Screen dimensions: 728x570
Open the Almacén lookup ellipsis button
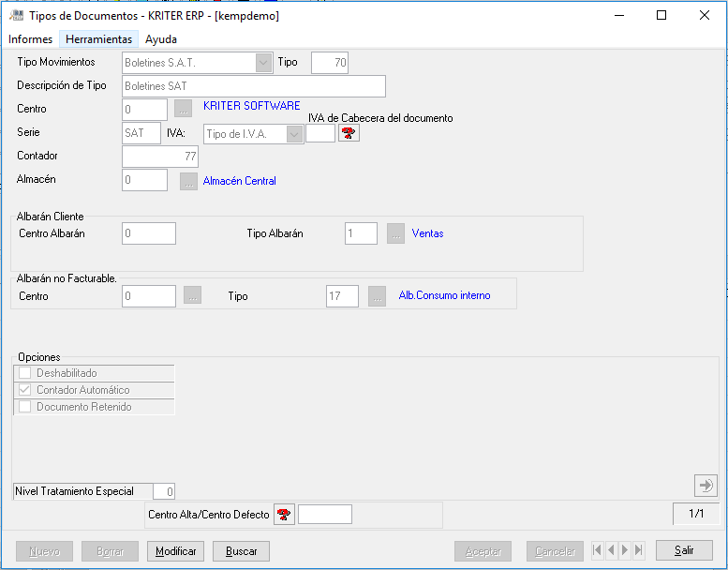pos(188,181)
